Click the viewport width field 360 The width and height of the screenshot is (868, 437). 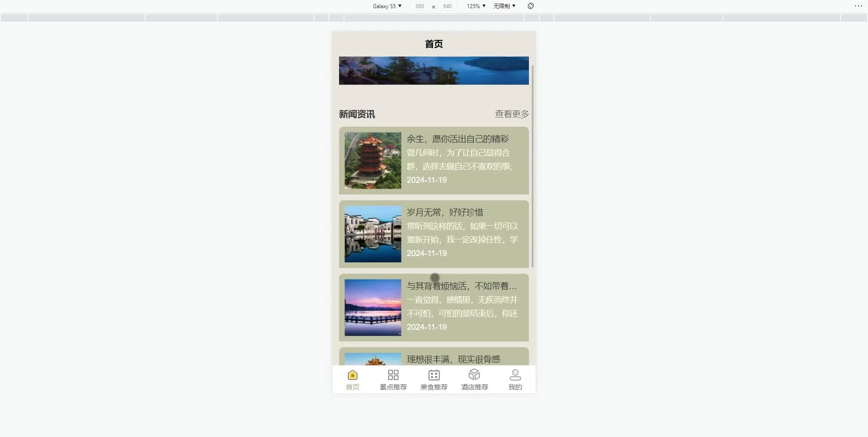click(420, 6)
